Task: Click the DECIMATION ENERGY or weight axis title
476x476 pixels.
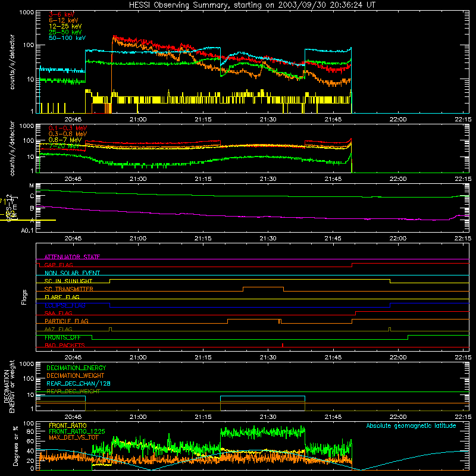Action: point(9,386)
